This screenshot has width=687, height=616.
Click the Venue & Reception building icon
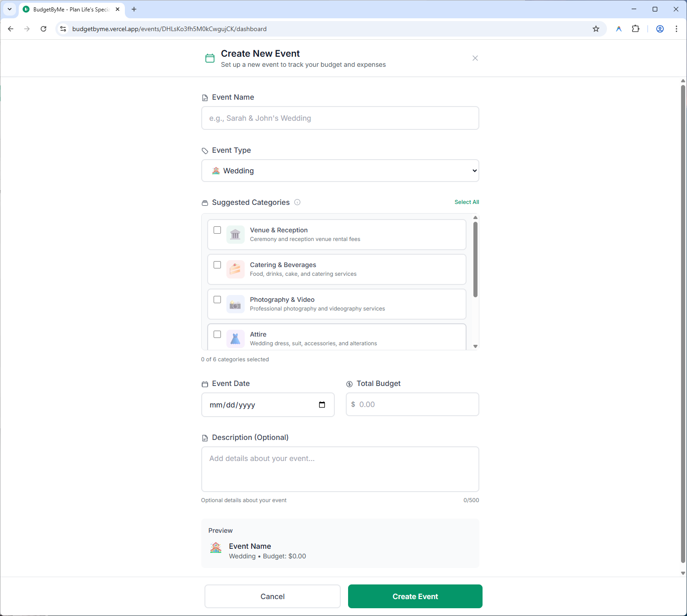click(x=235, y=235)
